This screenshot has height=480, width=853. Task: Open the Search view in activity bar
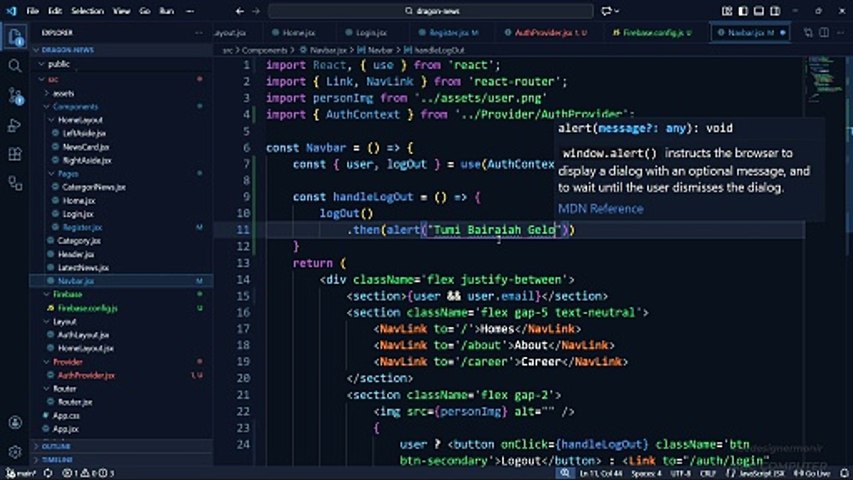pos(15,66)
